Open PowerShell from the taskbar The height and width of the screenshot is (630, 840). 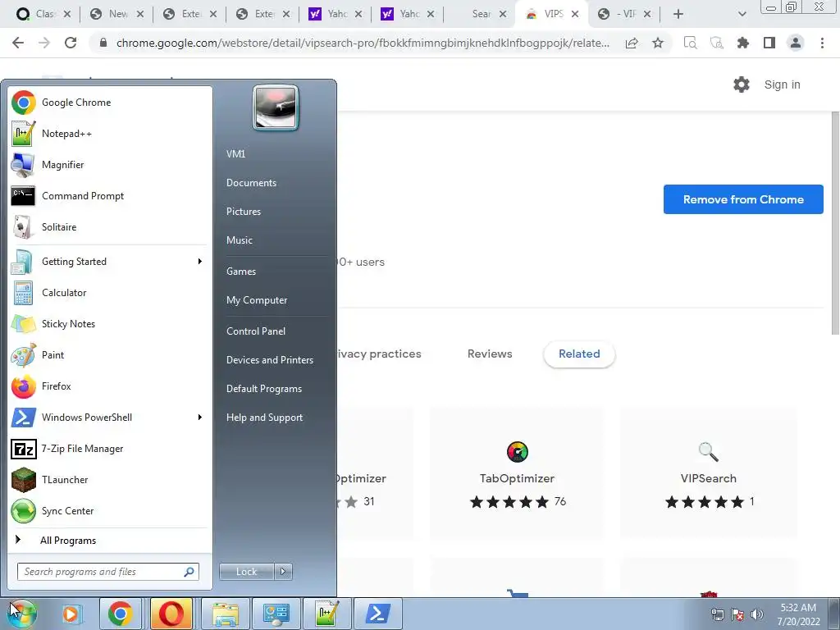pos(377,614)
